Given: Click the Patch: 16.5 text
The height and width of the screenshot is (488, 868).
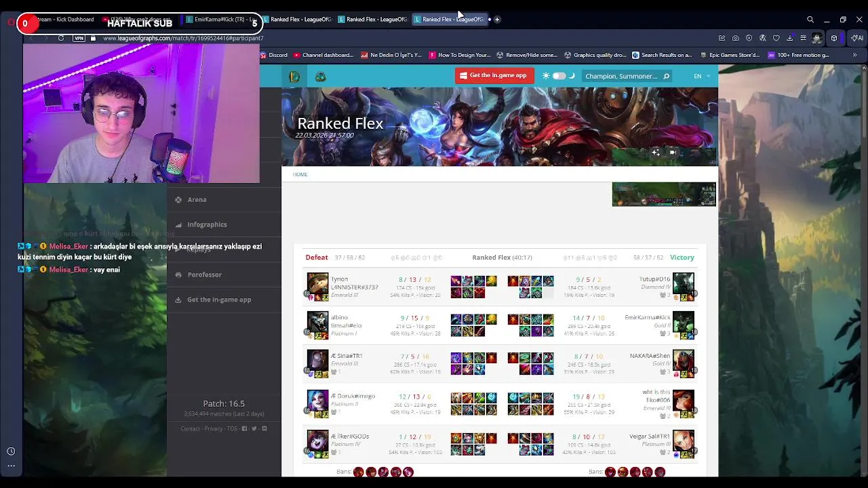Looking at the screenshot, I should (x=224, y=403).
